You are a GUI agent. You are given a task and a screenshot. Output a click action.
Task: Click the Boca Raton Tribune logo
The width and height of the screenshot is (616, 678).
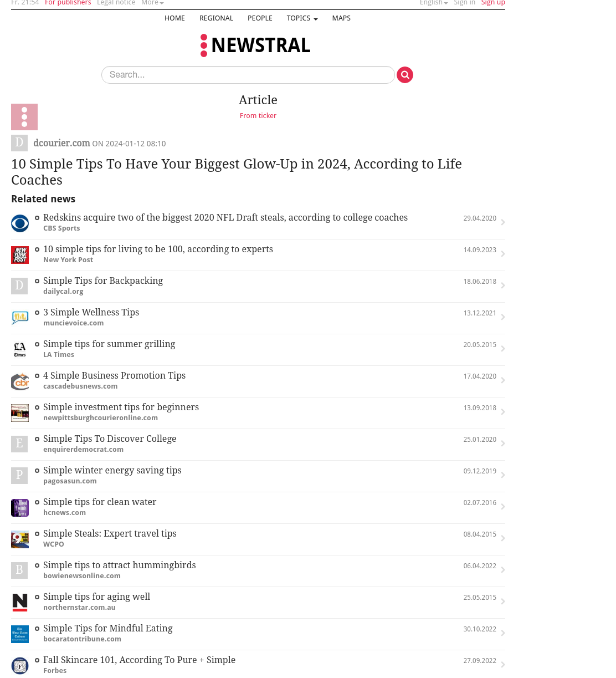coord(20,634)
